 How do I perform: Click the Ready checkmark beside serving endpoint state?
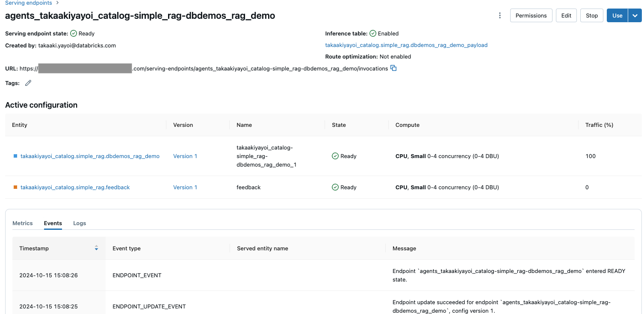tap(74, 33)
